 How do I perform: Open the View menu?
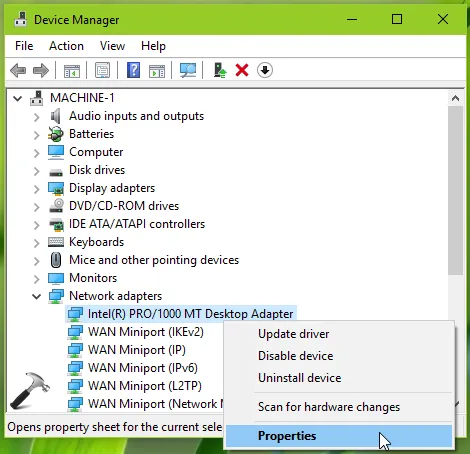tap(112, 46)
